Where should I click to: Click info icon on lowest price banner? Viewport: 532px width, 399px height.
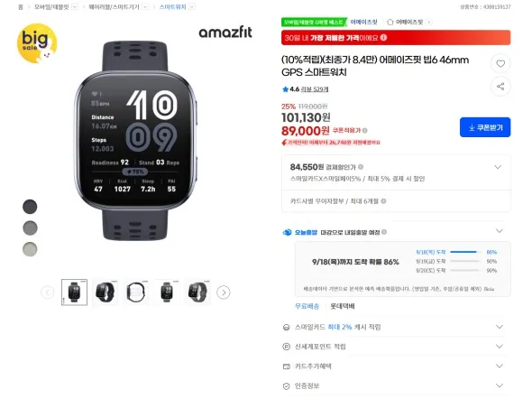click(383, 38)
